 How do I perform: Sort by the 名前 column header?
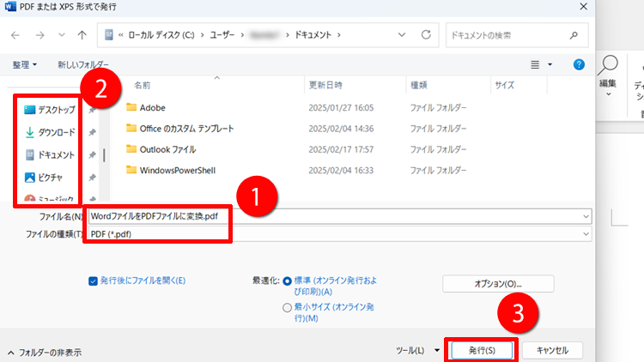[142, 85]
